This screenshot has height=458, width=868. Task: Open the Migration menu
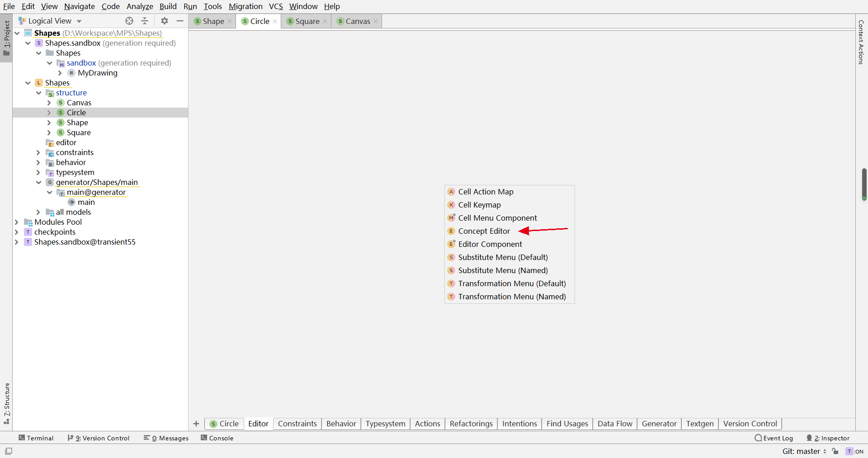click(x=245, y=6)
